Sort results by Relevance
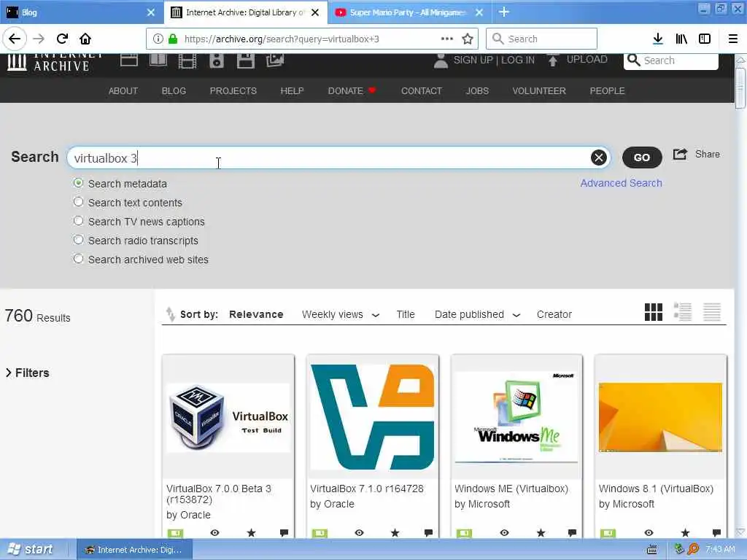The image size is (747, 560). (x=256, y=315)
